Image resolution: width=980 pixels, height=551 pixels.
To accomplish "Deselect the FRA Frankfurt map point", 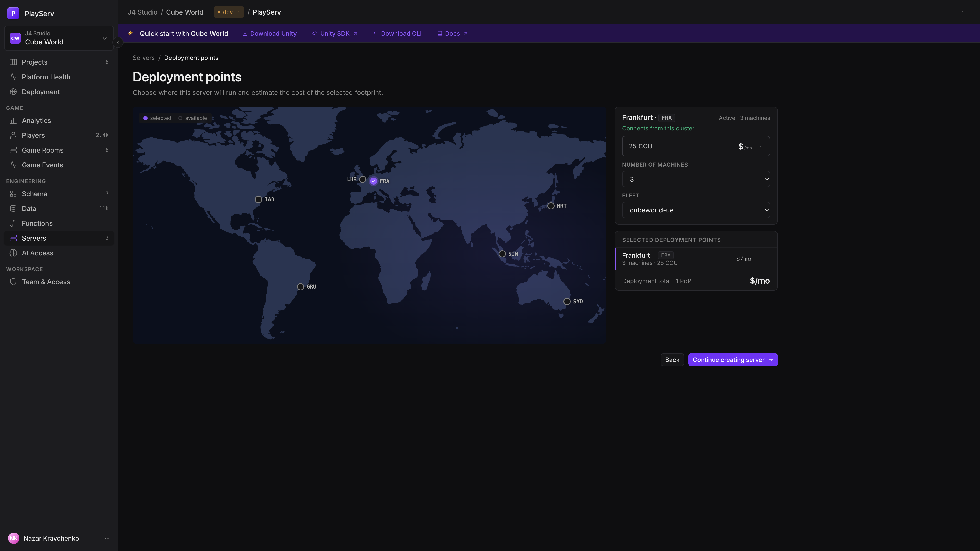I will [374, 181].
